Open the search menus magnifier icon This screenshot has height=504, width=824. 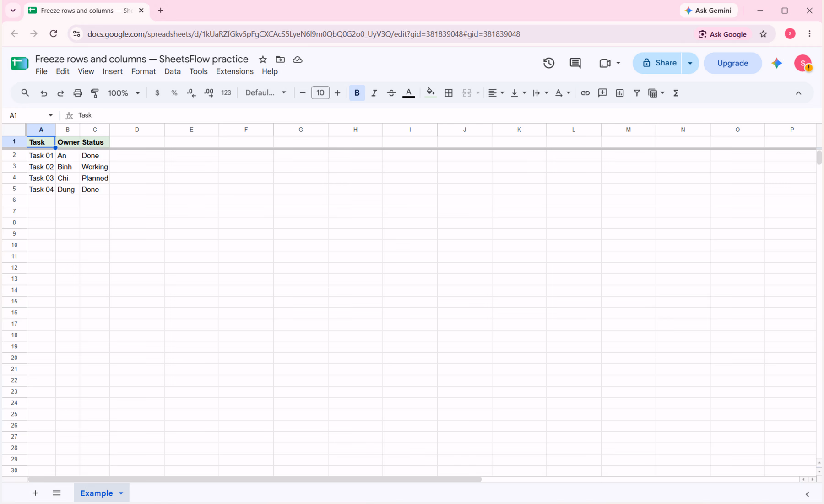click(x=25, y=93)
